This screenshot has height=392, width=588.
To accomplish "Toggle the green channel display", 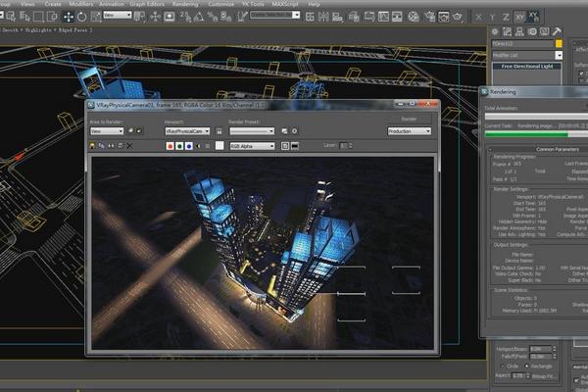I will tap(179, 146).
